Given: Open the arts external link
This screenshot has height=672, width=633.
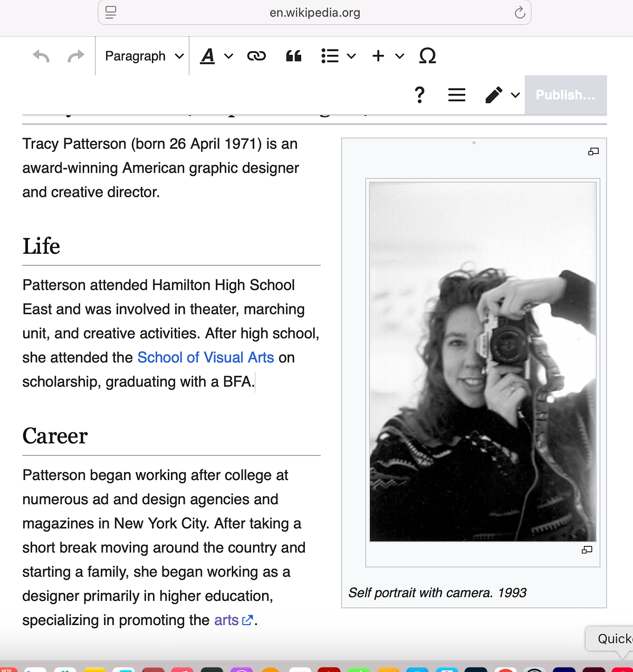Looking at the screenshot, I should click(x=233, y=620).
